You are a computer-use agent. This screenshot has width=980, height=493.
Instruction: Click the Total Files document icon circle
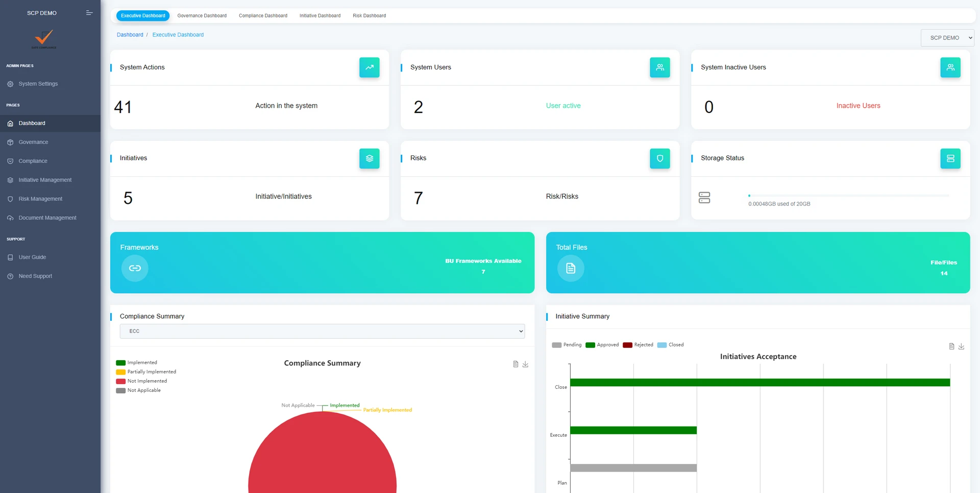pyautogui.click(x=571, y=268)
